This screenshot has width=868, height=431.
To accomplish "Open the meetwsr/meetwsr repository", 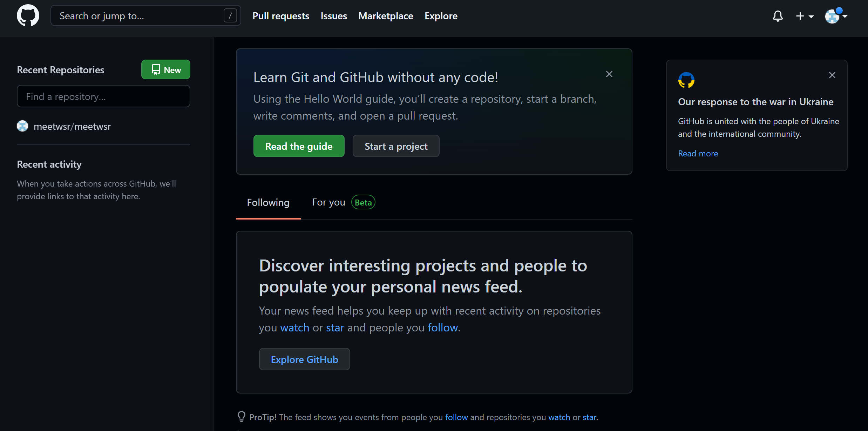I will (x=72, y=126).
